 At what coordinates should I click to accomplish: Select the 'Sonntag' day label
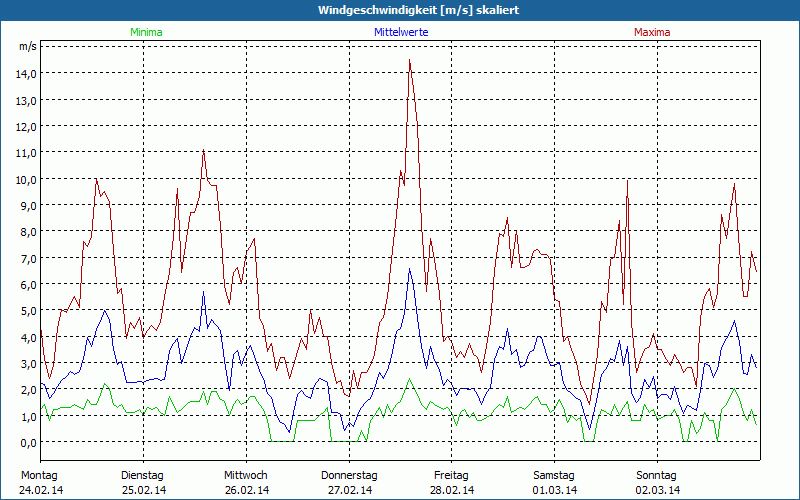(x=657, y=475)
